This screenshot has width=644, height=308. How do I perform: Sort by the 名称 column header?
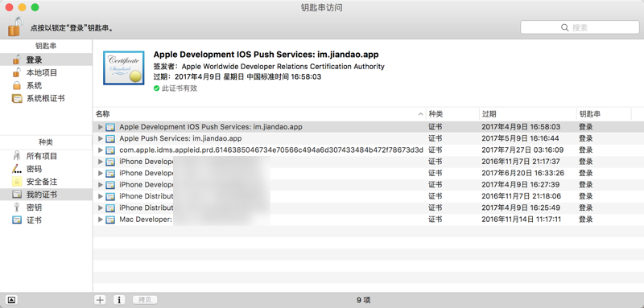[x=259, y=114]
